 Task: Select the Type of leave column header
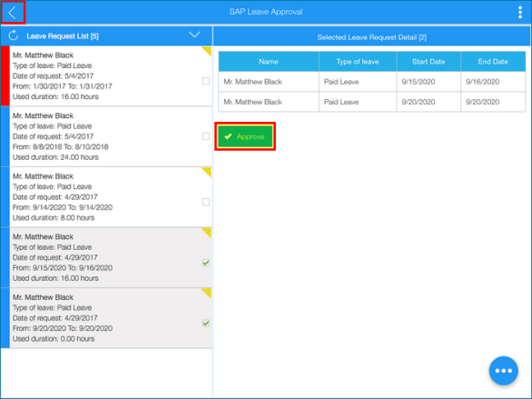tap(358, 62)
